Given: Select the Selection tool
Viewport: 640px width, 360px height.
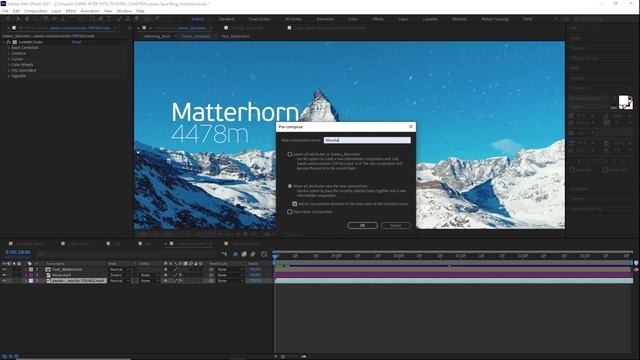Looking at the screenshot, I should (18, 19).
